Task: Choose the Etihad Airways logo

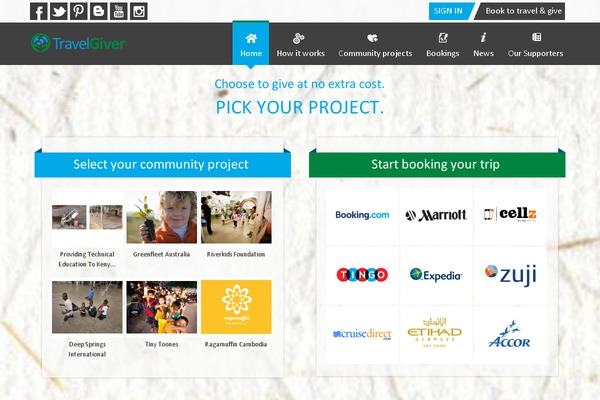Action: (435, 332)
